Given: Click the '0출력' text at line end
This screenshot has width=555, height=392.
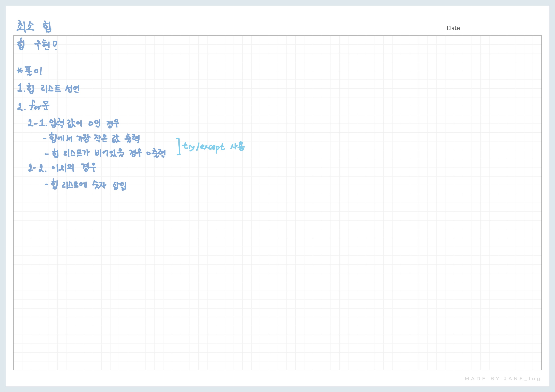Looking at the screenshot, I should tap(156, 153).
